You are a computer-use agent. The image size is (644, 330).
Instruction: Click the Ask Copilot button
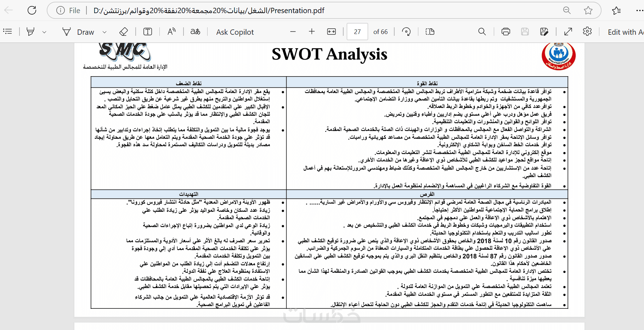tap(235, 32)
